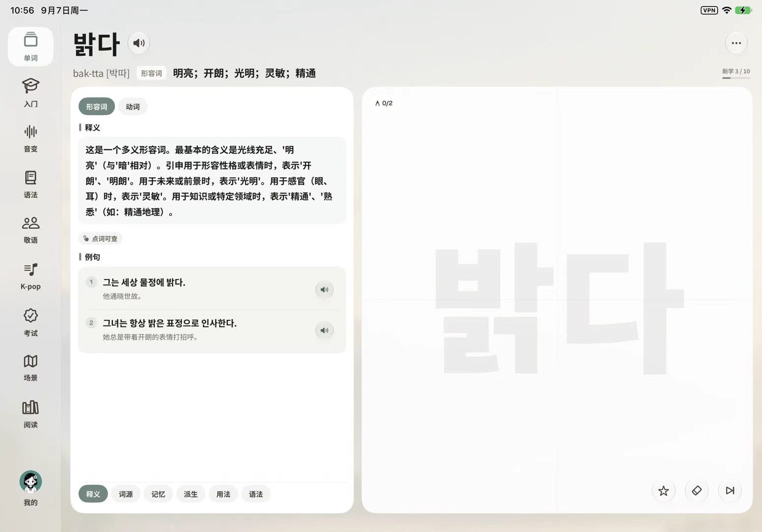Click the romanization bak-tta [박따]
Viewport: 762px width, 532px height.
pyautogui.click(x=101, y=73)
